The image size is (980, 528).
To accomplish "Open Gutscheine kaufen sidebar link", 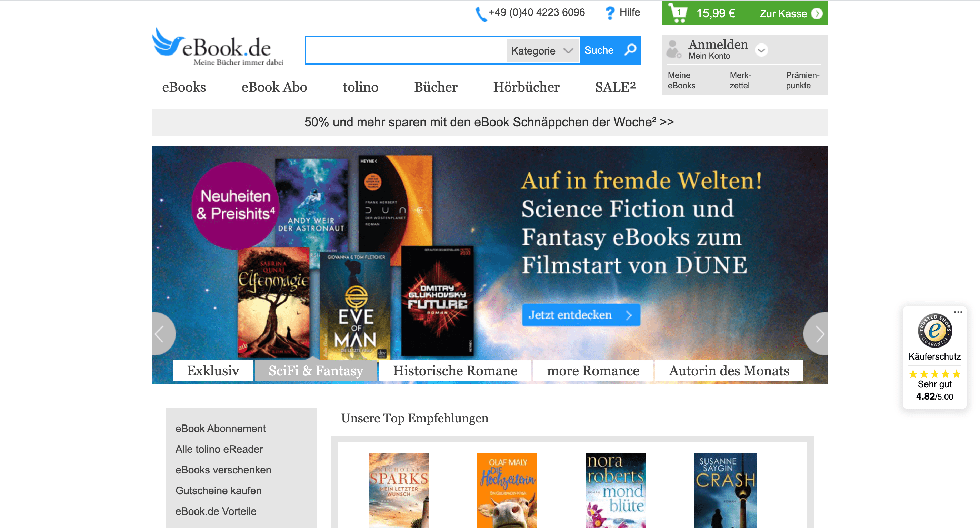I will (218, 491).
